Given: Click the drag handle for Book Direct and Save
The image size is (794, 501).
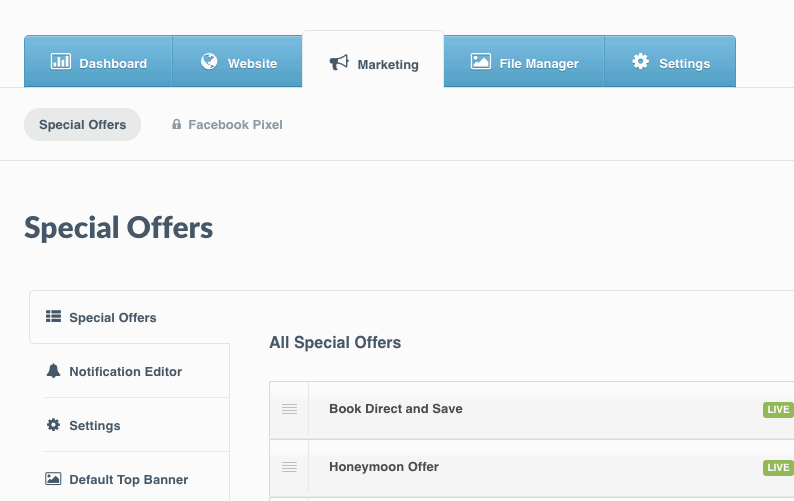Looking at the screenshot, I should 289,409.
